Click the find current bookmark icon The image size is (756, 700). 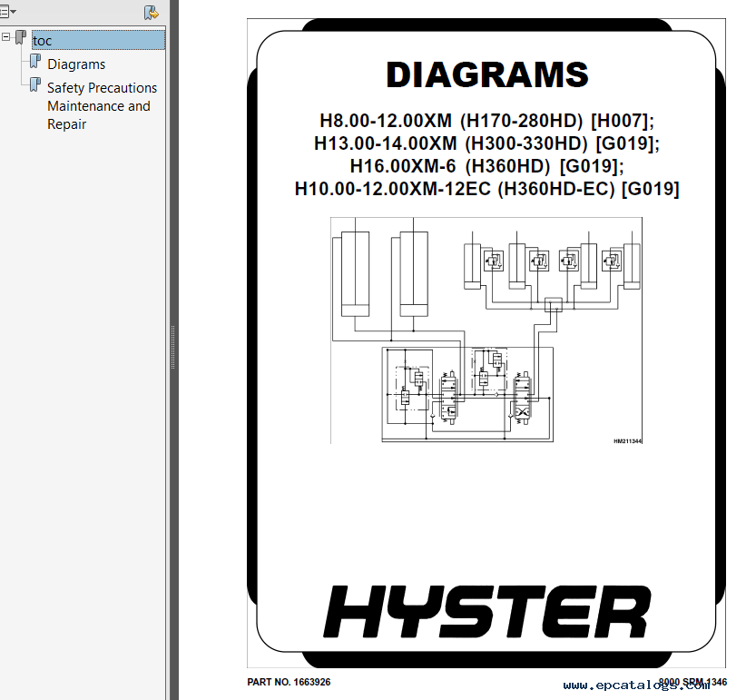pos(151,13)
